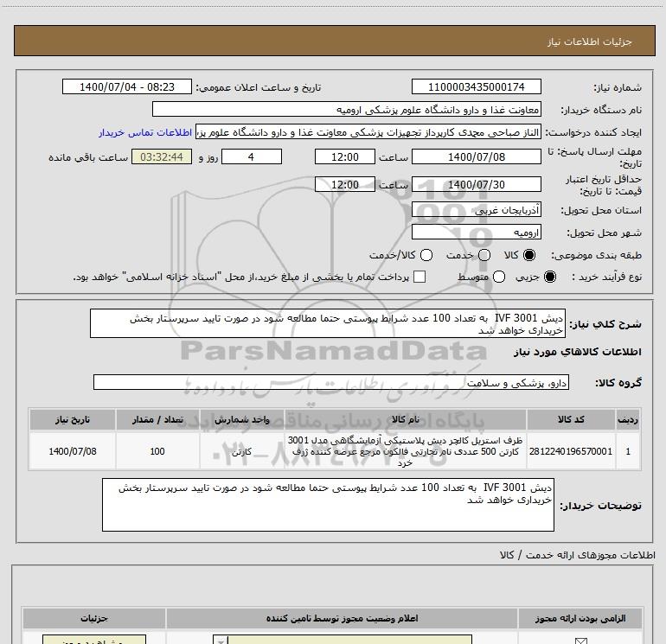The image size is (666, 644).
Task: Click the buyer organization name field
Action: [x=347, y=110]
